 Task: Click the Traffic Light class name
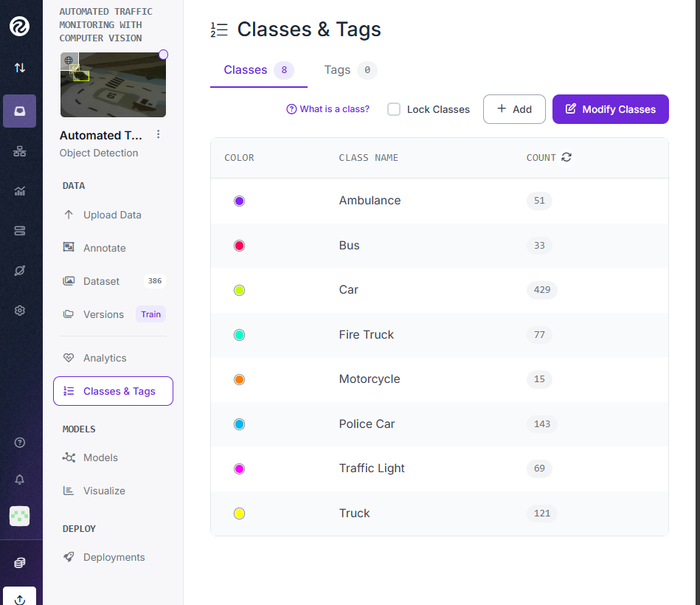tap(372, 469)
